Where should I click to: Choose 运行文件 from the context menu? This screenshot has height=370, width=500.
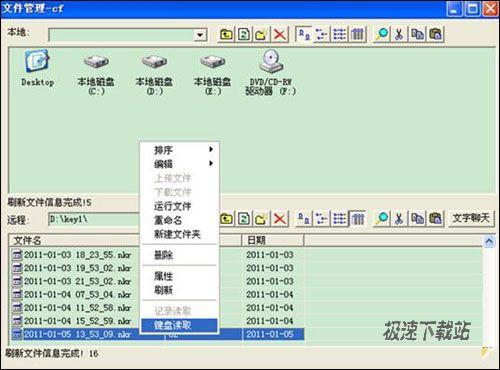pos(179,206)
